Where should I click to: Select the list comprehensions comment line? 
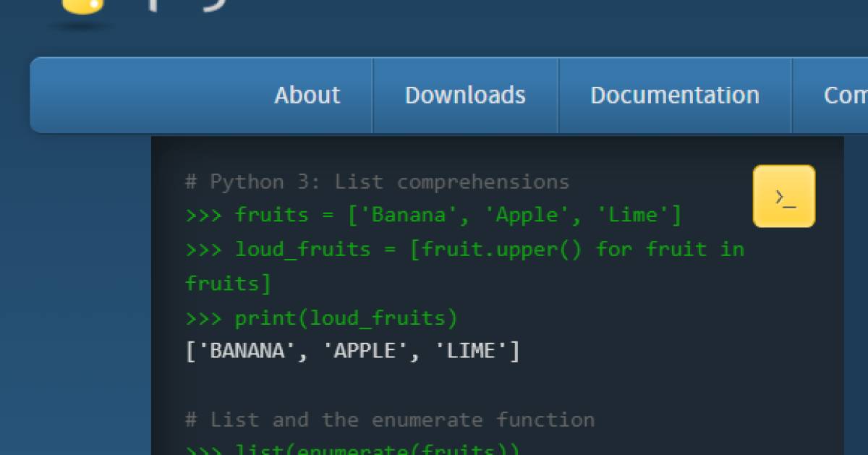[x=376, y=181]
